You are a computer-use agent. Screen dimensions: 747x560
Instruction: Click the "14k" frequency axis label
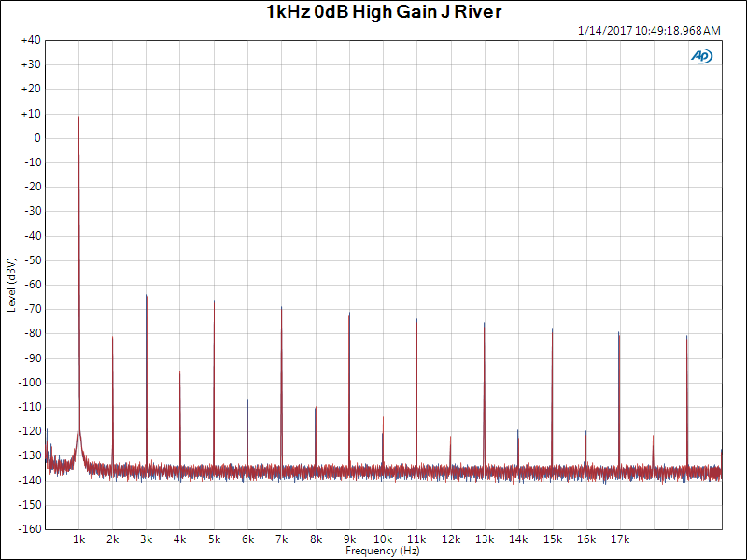[518, 539]
